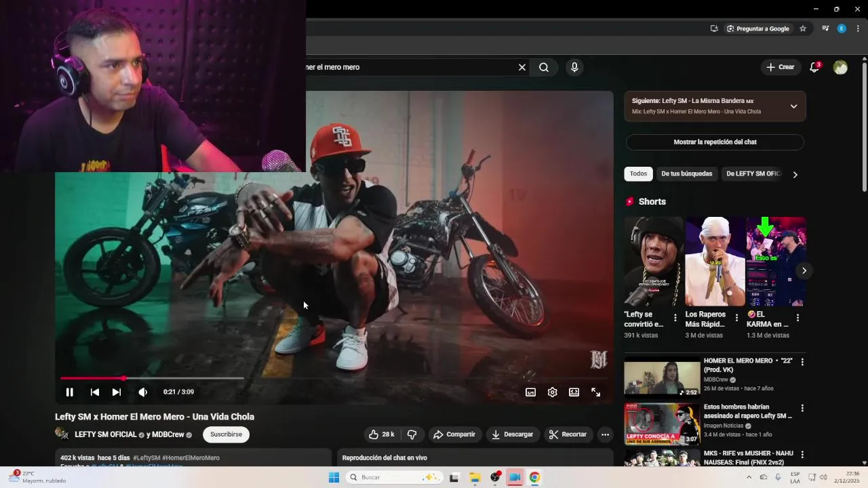Click the YouTube search magnifier button
Viewport: 868px width, 488px height.
tap(544, 67)
